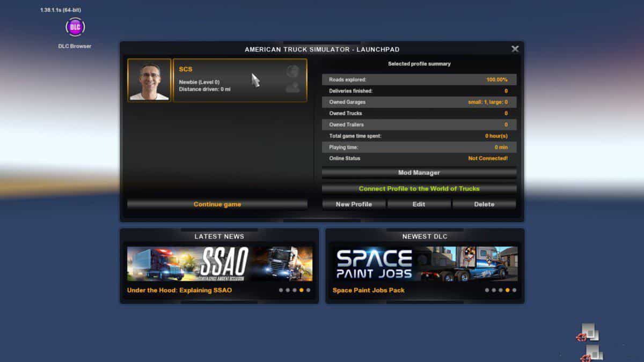This screenshot has width=644, height=362.
Task: Click the globe icon on SCS profile
Action: click(x=292, y=71)
